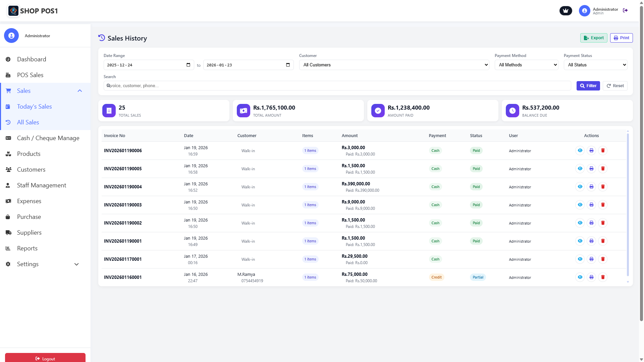The height and width of the screenshot is (362, 644).
Task: Open the All Customers dropdown
Action: coord(394,65)
